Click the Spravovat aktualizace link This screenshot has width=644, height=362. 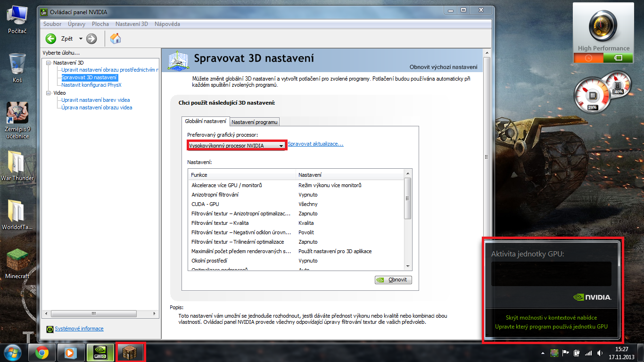coord(315,144)
